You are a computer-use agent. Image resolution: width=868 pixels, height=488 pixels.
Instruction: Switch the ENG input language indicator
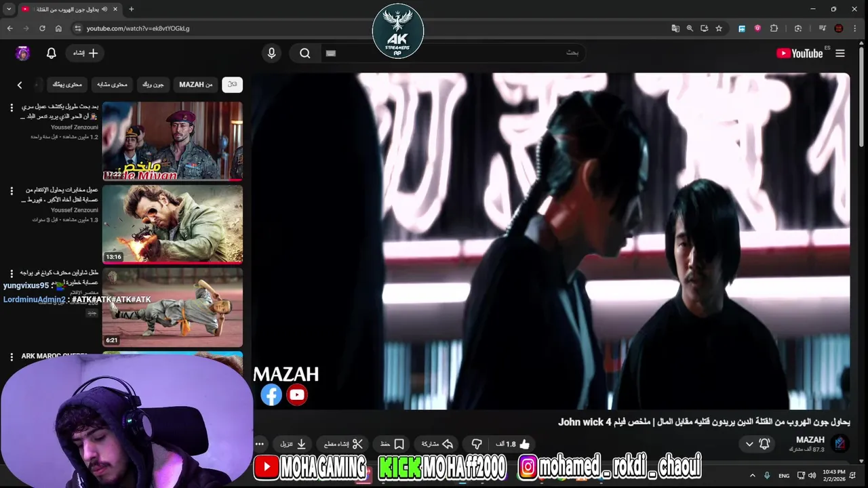(784, 476)
